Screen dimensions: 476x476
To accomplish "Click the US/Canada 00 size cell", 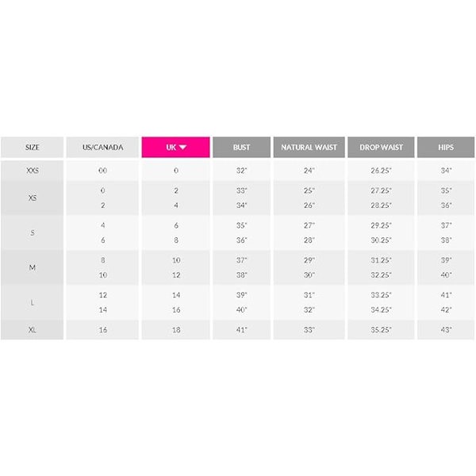I will (103, 171).
